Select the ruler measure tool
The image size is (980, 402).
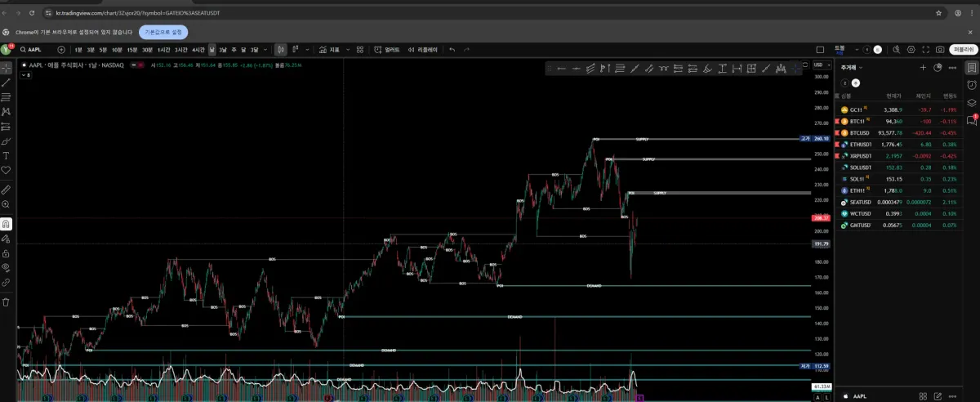(x=6, y=189)
